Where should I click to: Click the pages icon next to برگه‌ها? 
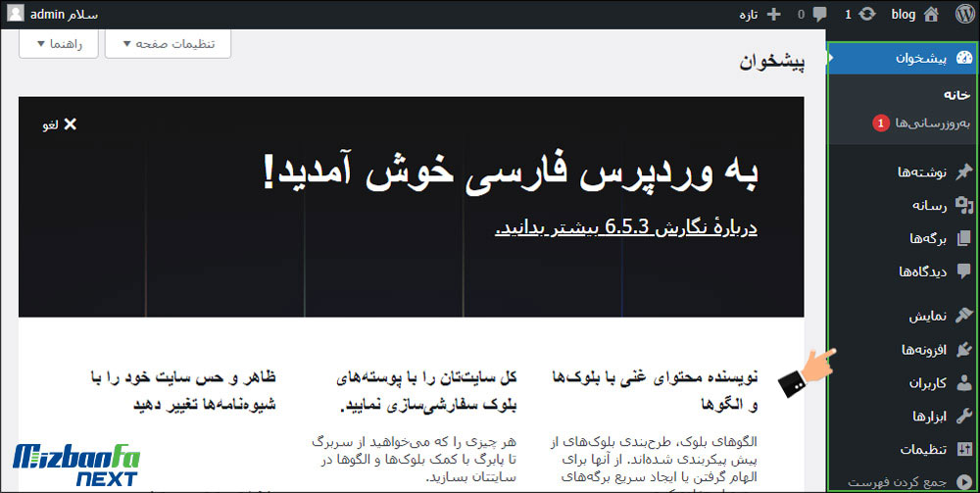964,239
